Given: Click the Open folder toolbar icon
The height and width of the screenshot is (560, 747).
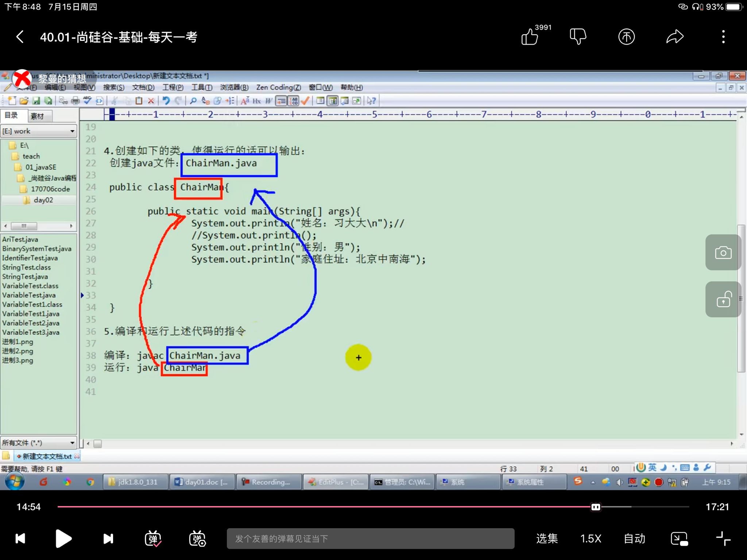Looking at the screenshot, I should tap(24, 101).
